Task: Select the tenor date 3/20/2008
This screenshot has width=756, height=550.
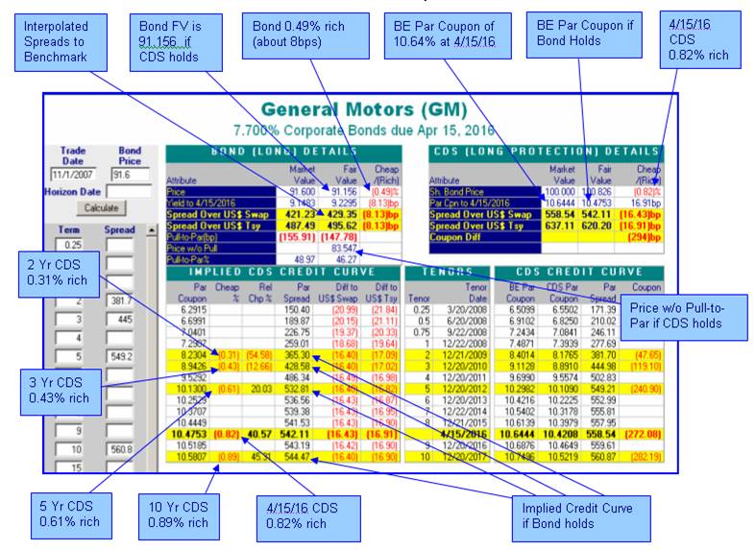Action: [x=466, y=310]
